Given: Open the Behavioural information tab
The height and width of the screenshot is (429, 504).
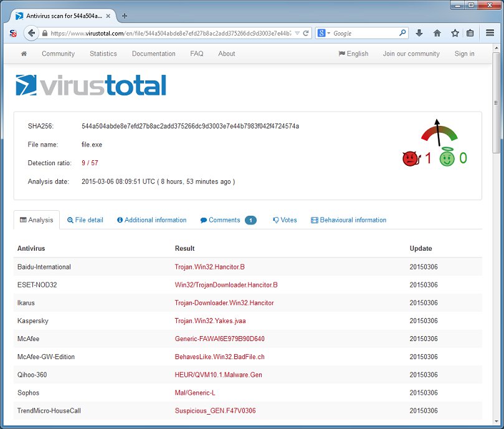Looking at the screenshot, I should click(348, 220).
